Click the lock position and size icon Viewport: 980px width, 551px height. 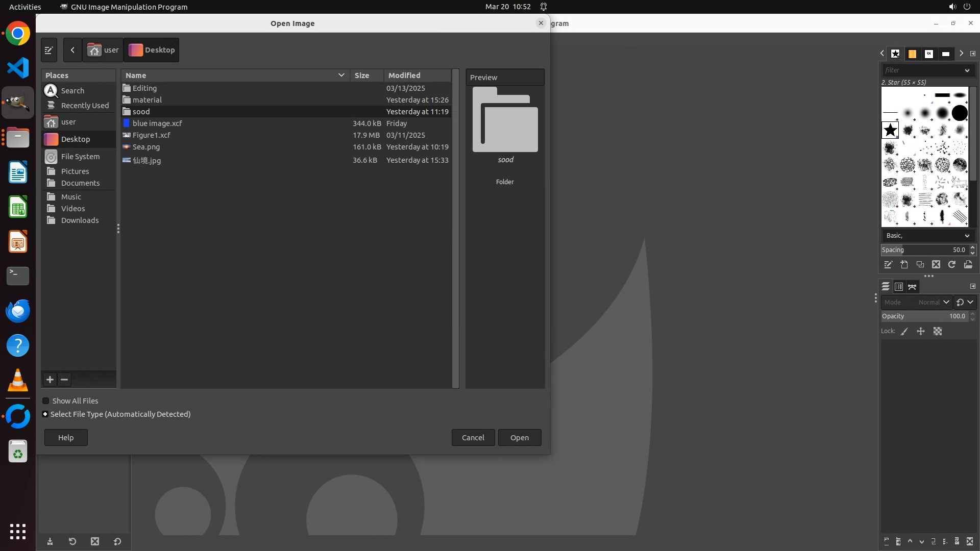921,332
